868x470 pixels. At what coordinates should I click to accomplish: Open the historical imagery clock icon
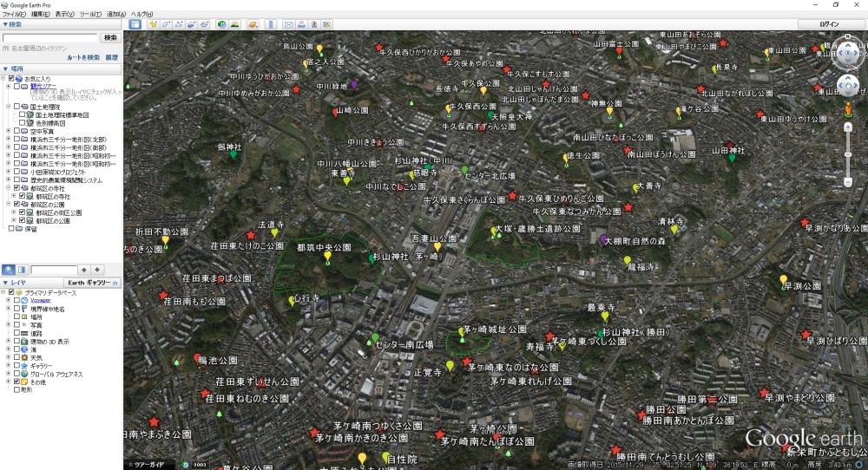point(222,24)
